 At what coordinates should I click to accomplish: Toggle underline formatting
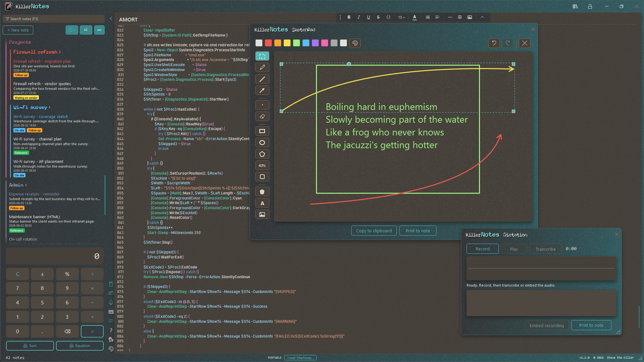click(369, 17)
